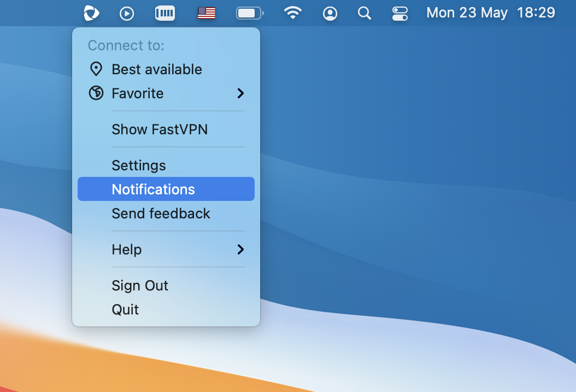Image resolution: width=576 pixels, height=392 pixels.
Task: Click the location pin icon beside Best available
Action: [96, 69]
